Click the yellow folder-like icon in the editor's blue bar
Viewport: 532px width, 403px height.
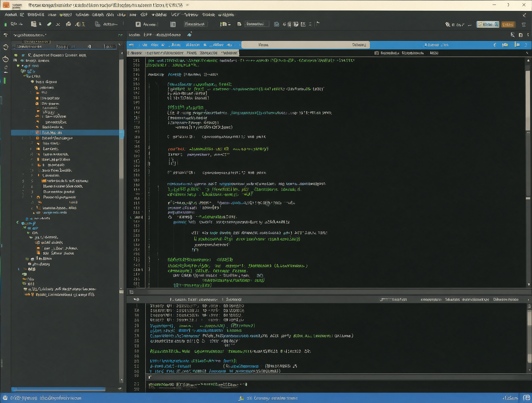tap(505, 45)
